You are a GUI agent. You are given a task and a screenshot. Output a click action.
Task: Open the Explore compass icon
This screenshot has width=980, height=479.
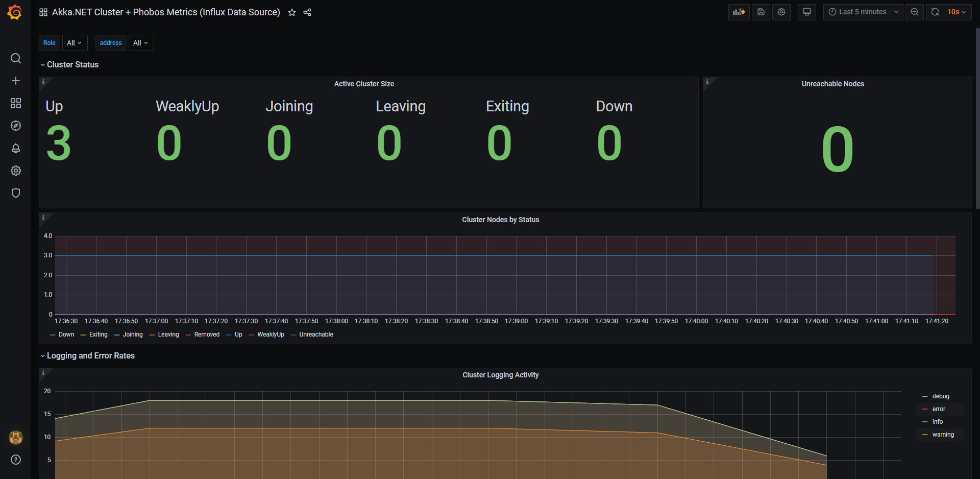16,126
